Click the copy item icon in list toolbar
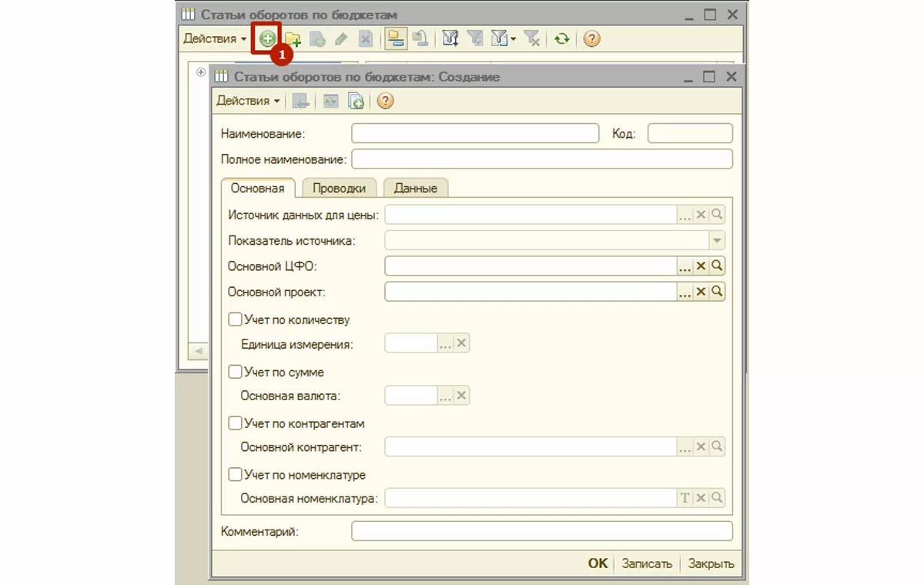Screen dimensions: 924x585 (316, 38)
